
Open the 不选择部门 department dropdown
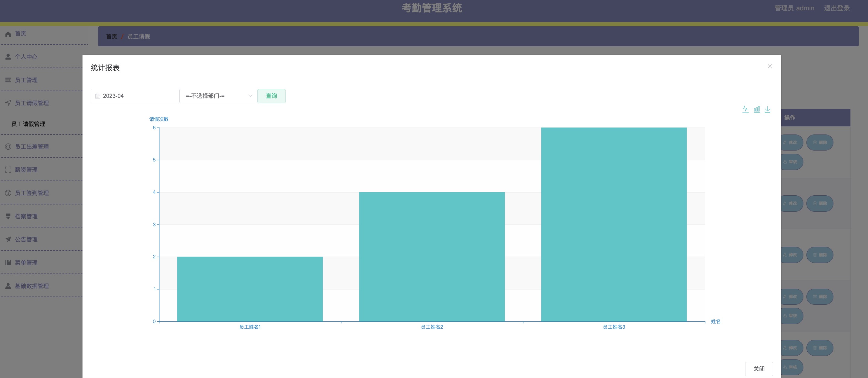tap(218, 96)
